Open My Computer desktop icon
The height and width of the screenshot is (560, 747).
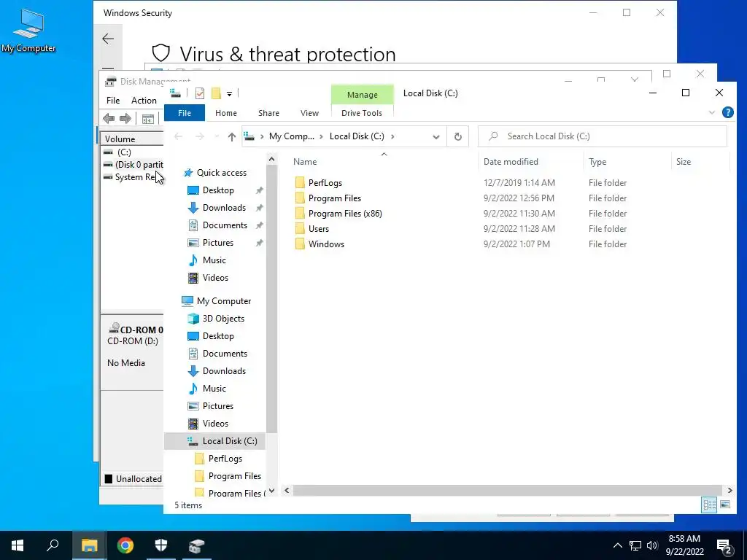coord(28,29)
